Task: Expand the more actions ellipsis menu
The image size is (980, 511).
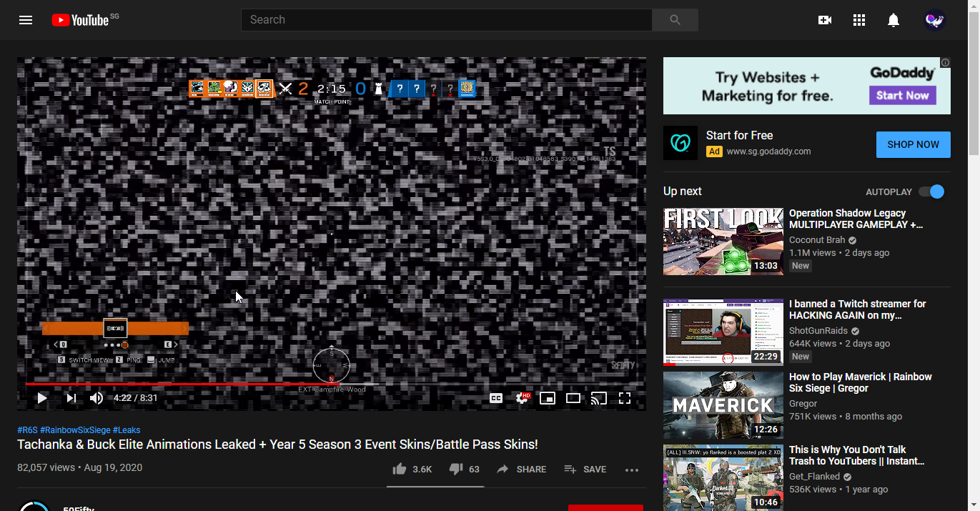Action: click(x=632, y=470)
